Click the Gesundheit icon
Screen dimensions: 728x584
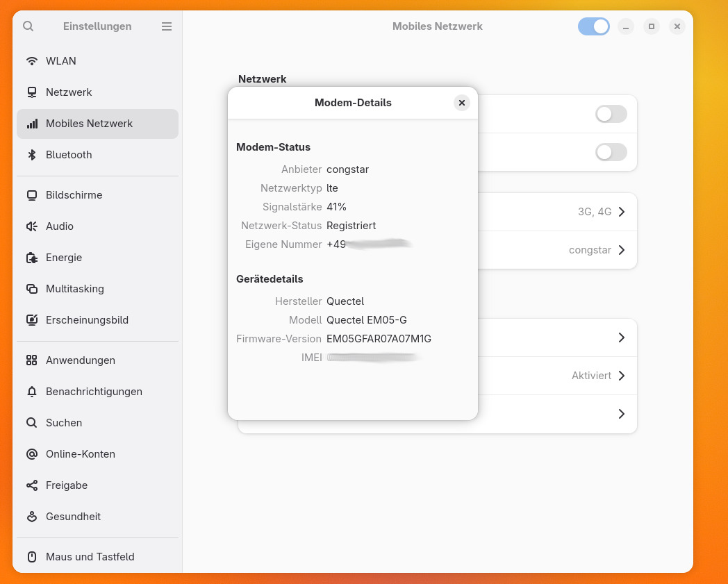click(31, 516)
